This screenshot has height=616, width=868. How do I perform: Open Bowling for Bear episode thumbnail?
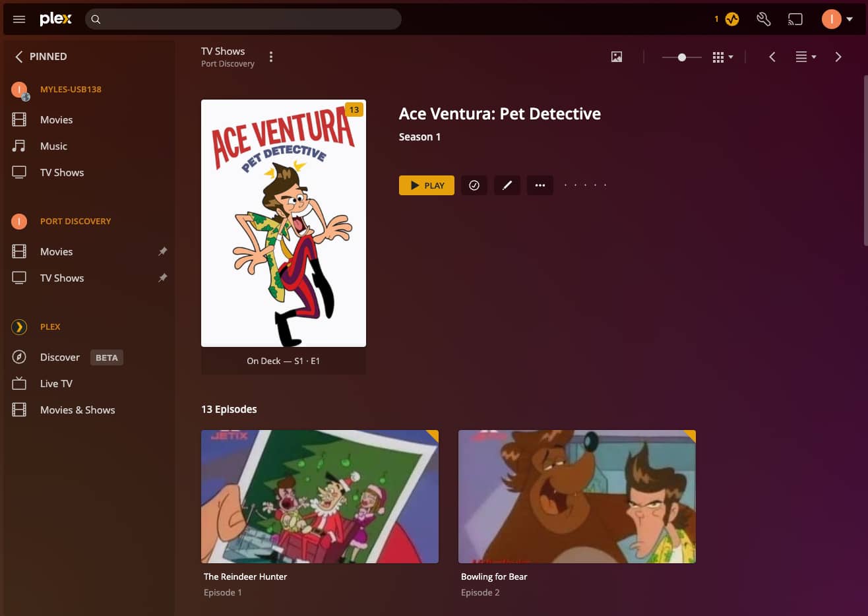577,497
